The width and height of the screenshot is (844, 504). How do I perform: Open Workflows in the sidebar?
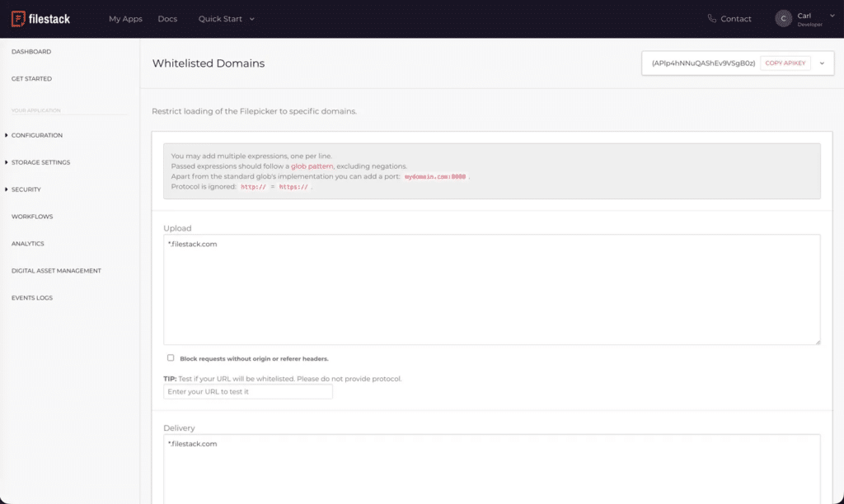(x=32, y=217)
